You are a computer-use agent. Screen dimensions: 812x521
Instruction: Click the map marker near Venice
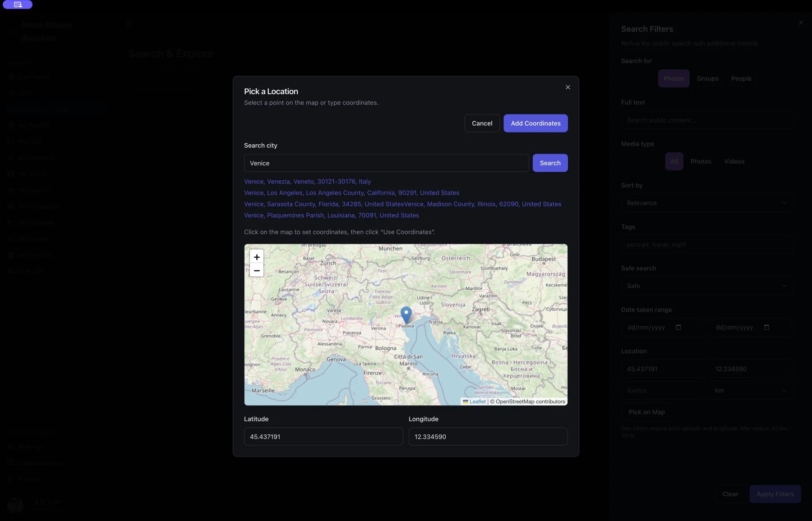(406, 315)
